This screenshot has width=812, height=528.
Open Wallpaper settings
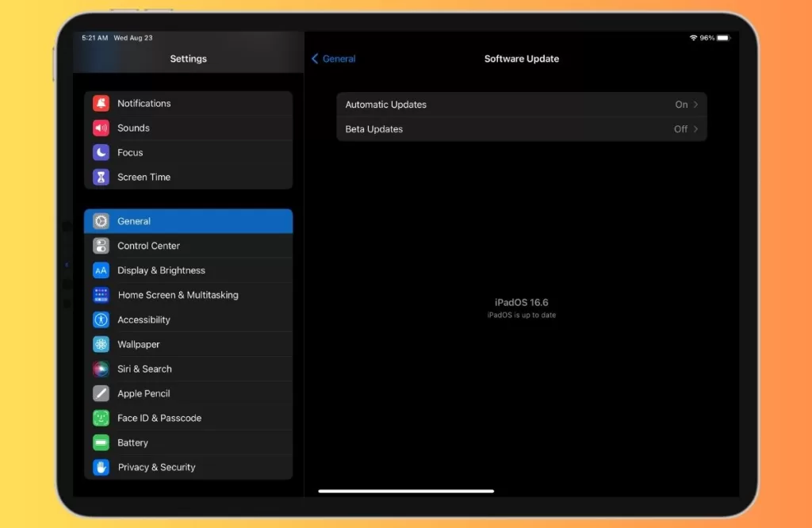tap(189, 344)
